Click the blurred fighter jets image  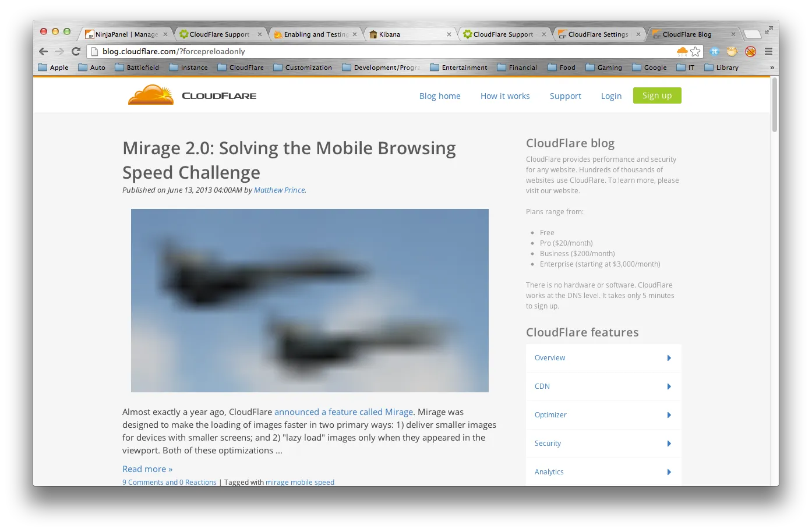(x=309, y=300)
